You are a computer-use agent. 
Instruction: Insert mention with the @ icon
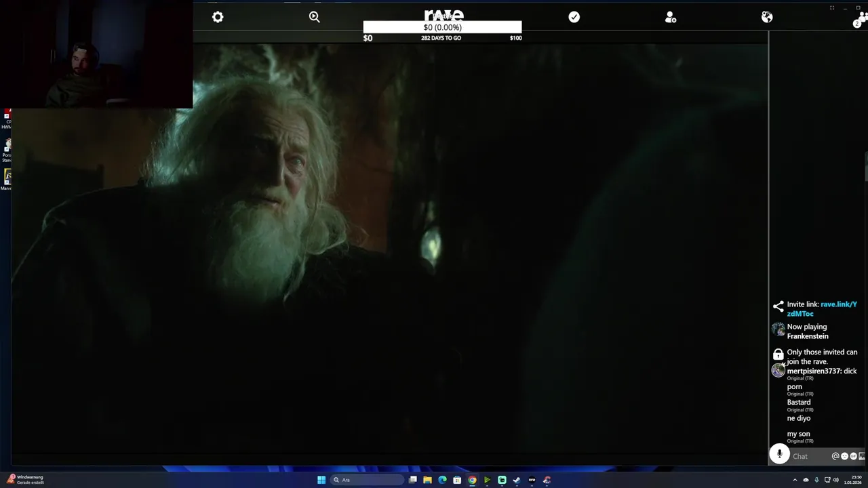click(x=835, y=456)
